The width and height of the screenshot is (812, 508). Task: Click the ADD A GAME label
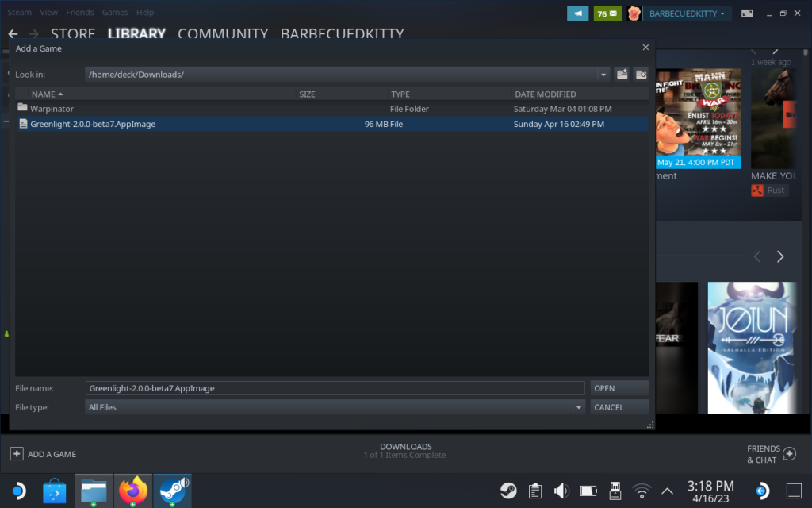(52, 454)
